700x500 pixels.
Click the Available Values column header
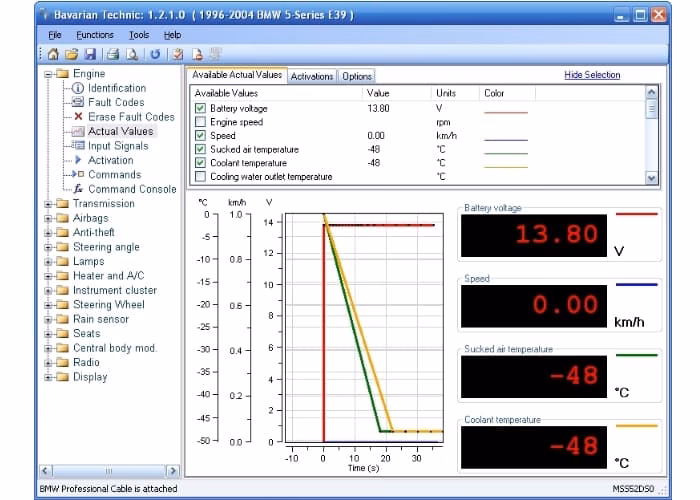[x=277, y=93]
